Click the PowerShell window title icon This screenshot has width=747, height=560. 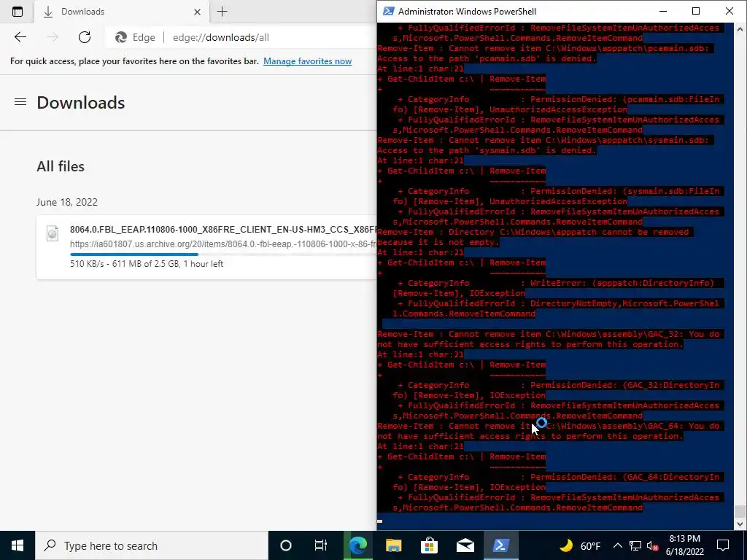coord(388,12)
